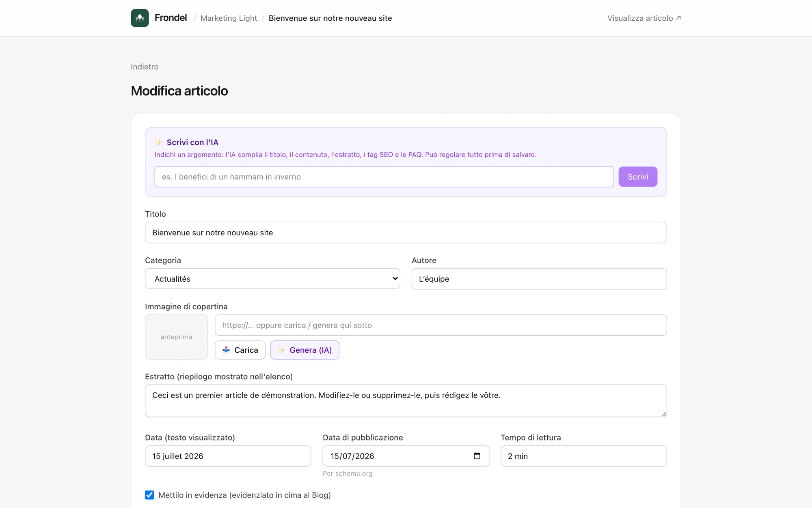Viewport: 812px width, 508px height.
Task: Click the sparkle icon on Genera (IA)
Action: (281, 350)
